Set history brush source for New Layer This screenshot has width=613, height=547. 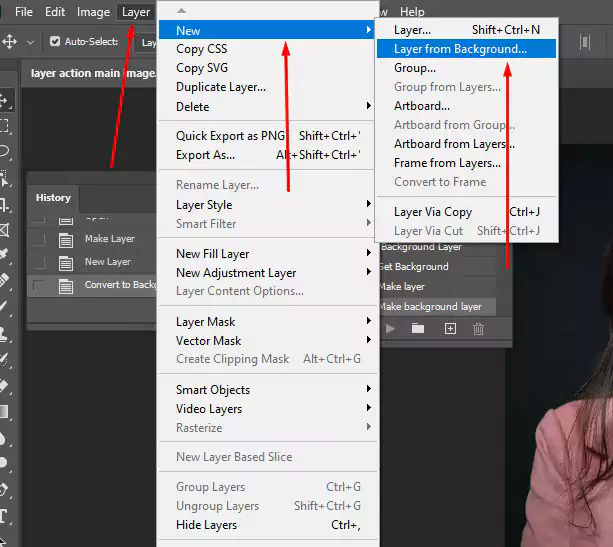(x=39, y=263)
